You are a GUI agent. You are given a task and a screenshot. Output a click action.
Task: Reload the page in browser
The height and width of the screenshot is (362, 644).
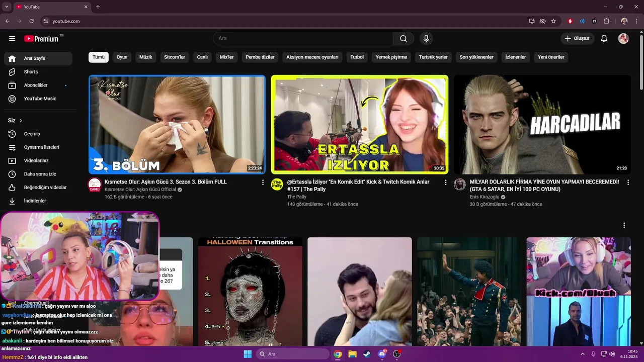31,21
